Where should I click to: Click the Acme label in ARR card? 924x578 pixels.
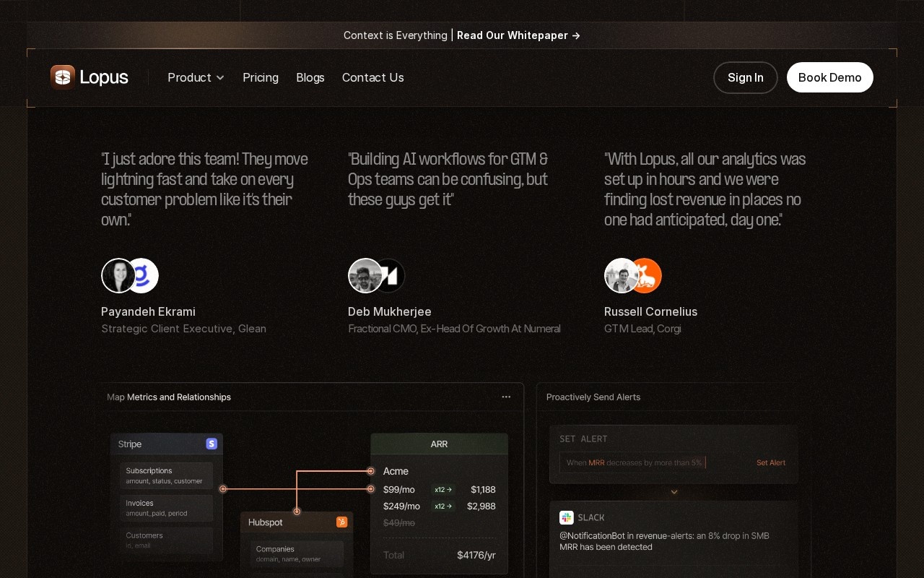coord(396,471)
